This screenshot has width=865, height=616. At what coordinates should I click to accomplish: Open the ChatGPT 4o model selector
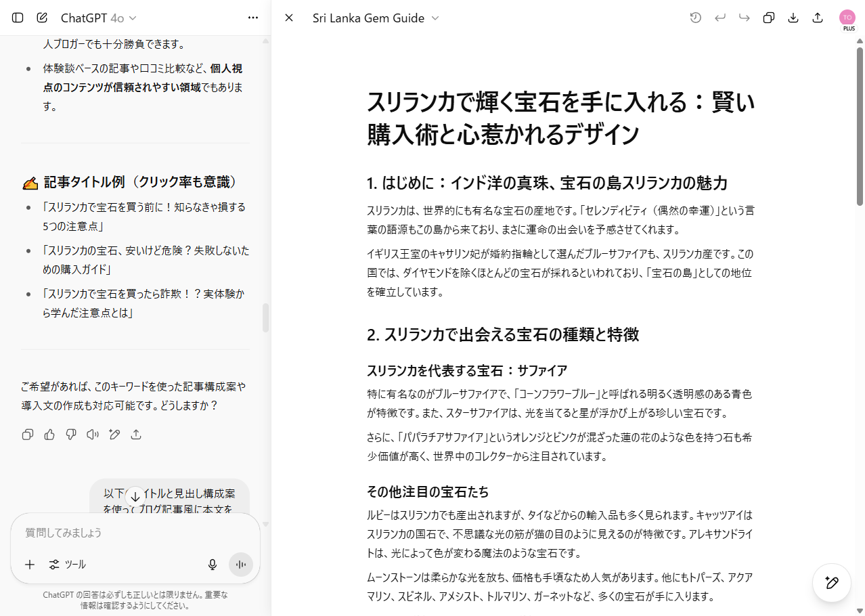[x=99, y=18]
